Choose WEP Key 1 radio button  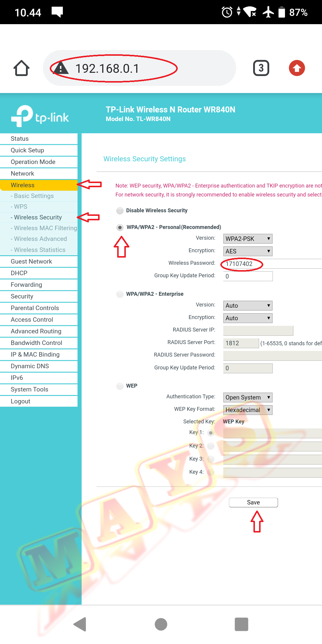[211, 433]
